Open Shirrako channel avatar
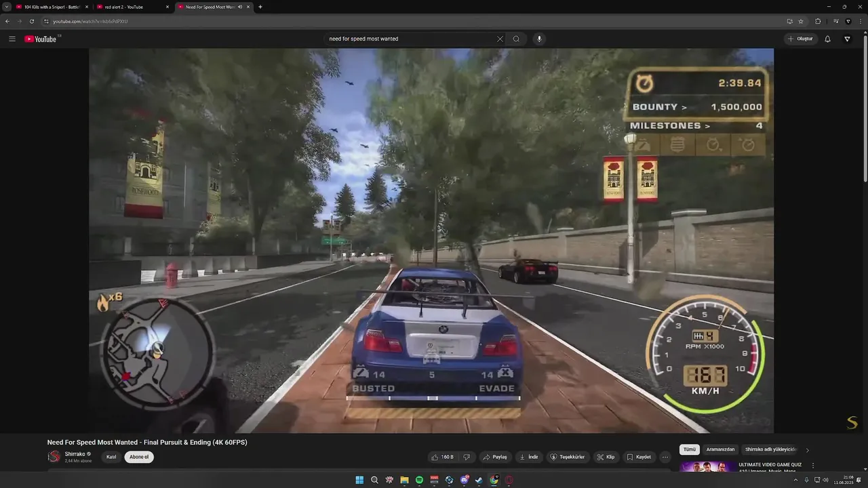868x488 pixels. 54,457
